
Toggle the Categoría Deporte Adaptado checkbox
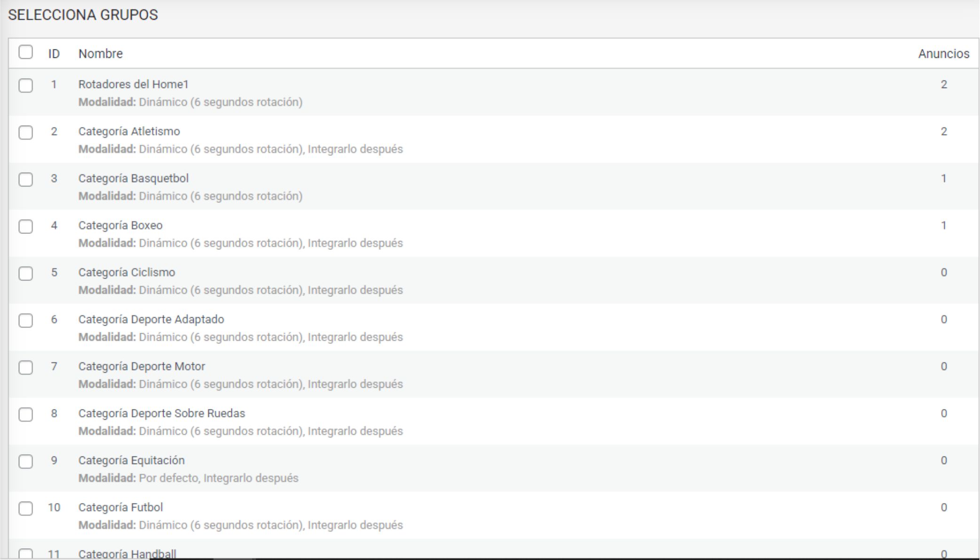point(26,320)
